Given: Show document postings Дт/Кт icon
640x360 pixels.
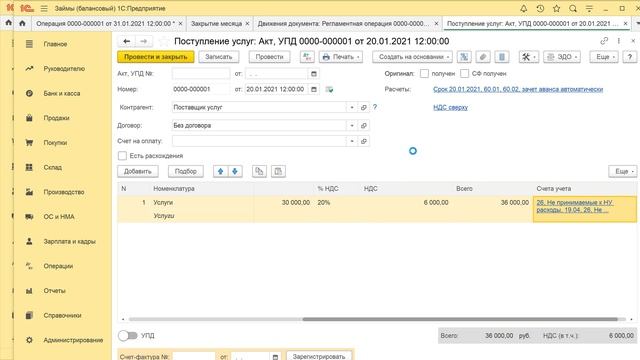Looking at the screenshot, I should [x=307, y=57].
